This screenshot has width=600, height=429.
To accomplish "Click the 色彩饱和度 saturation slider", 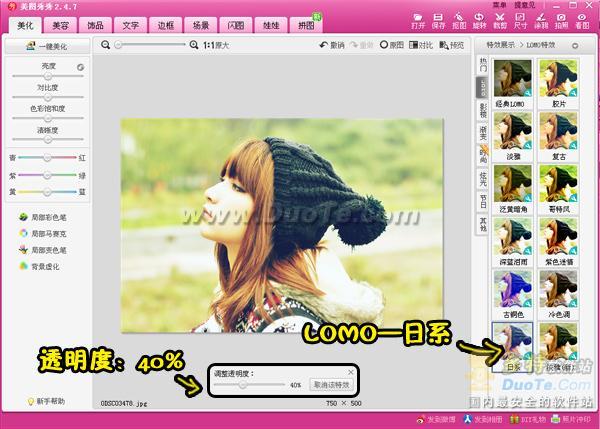I will point(48,118).
